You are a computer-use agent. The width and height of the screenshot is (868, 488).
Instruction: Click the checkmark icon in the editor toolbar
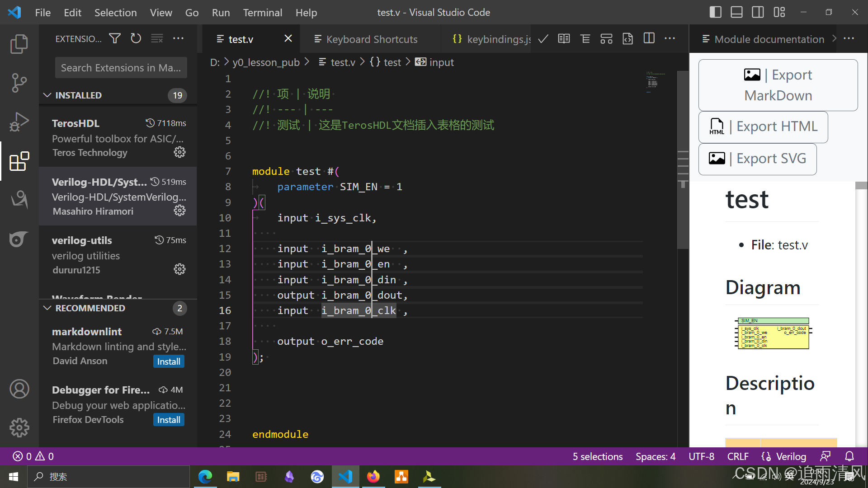tap(542, 39)
